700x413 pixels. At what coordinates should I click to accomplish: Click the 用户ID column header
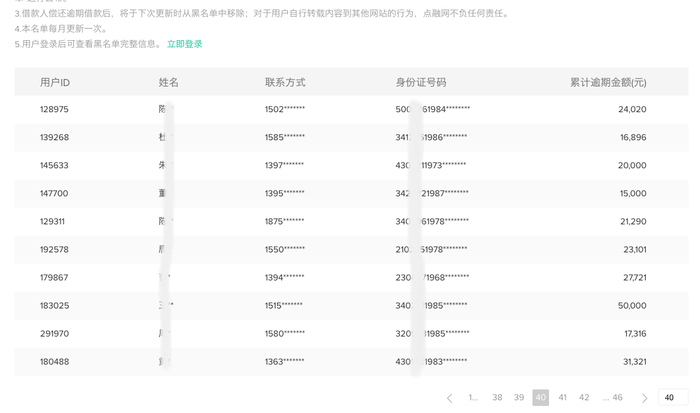55,83
